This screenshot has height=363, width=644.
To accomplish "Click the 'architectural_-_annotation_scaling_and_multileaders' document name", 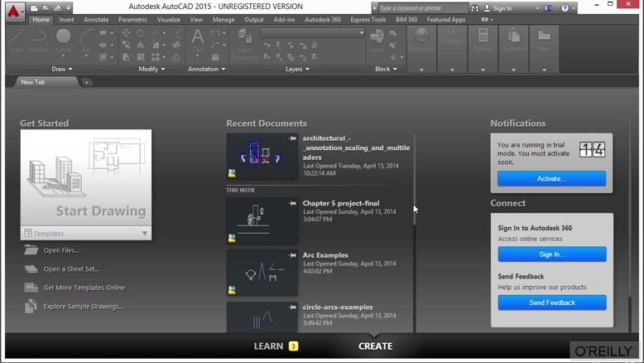I will click(x=356, y=148).
